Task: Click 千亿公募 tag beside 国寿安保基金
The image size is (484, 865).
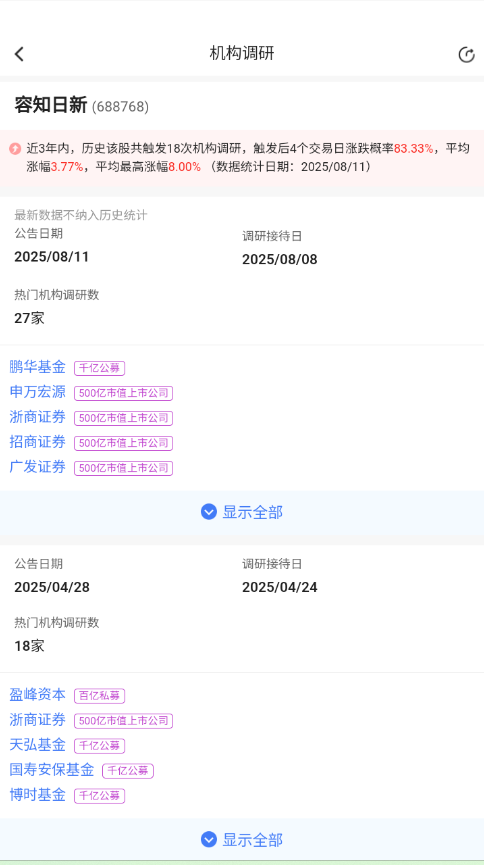Action: 128,771
